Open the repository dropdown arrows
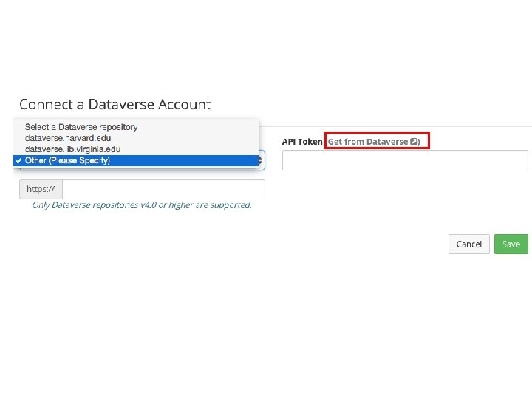 click(261, 160)
